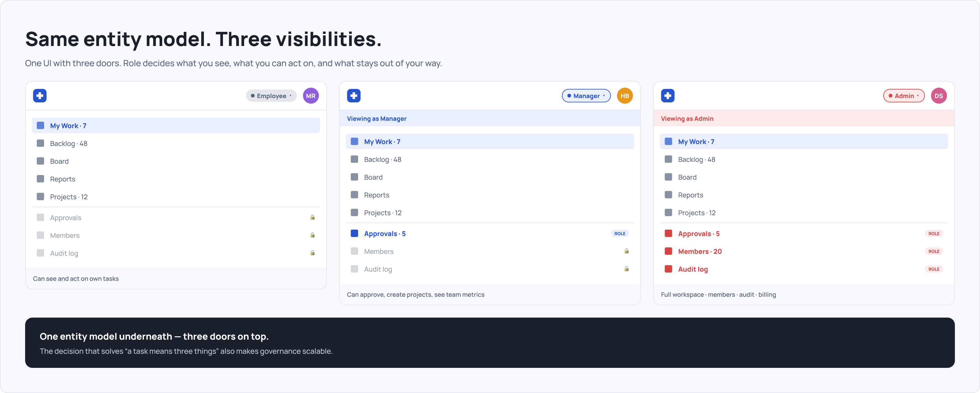Select My Work · 7 in Admin panel

click(x=804, y=142)
